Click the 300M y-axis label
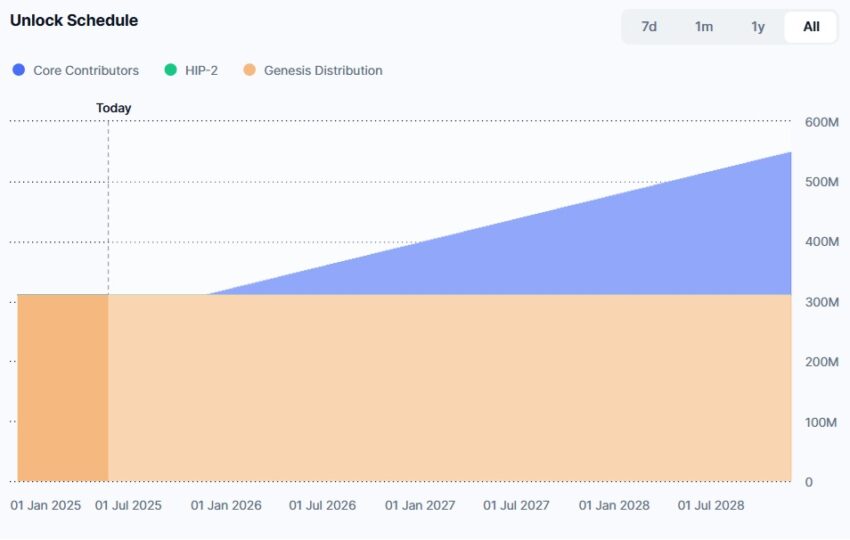Screen dimensions: 850x540 [822, 302]
